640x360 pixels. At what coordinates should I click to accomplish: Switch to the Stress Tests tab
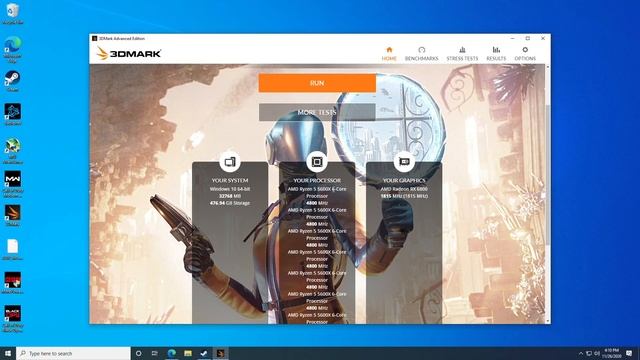click(x=462, y=53)
